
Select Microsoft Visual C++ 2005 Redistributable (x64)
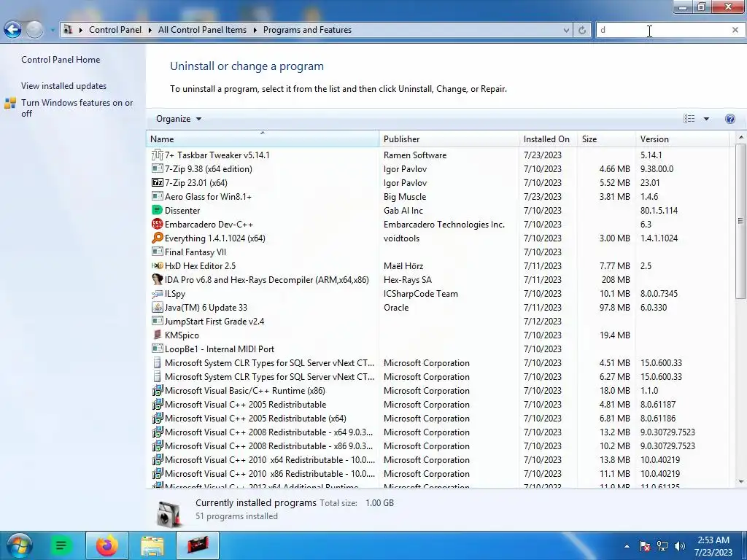(x=438, y=418)
